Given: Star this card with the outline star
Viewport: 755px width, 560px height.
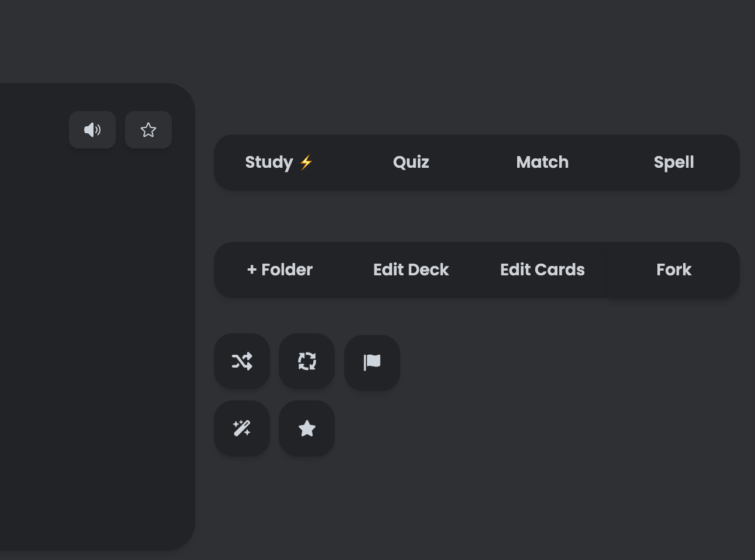Looking at the screenshot, I should pyautogui.click(x=148, y=130).
